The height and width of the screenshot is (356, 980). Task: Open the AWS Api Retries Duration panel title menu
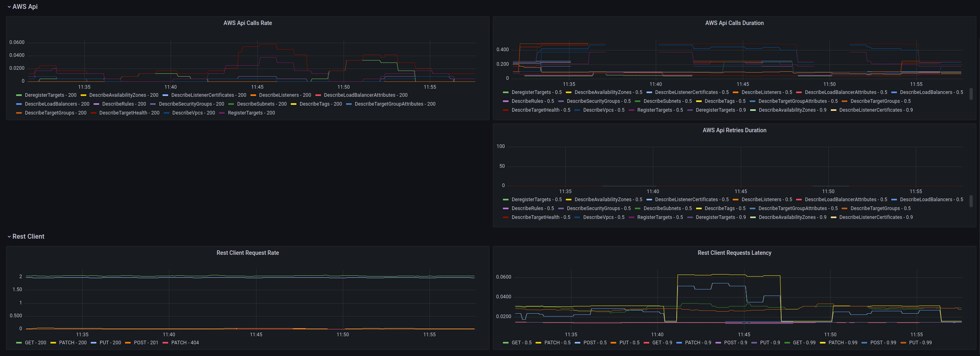(x=734, y=130)
